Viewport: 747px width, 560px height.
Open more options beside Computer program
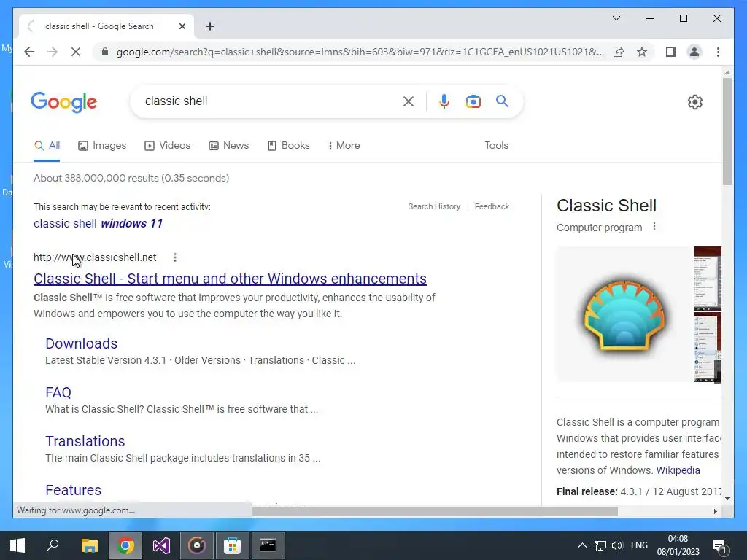click(654, 227)
